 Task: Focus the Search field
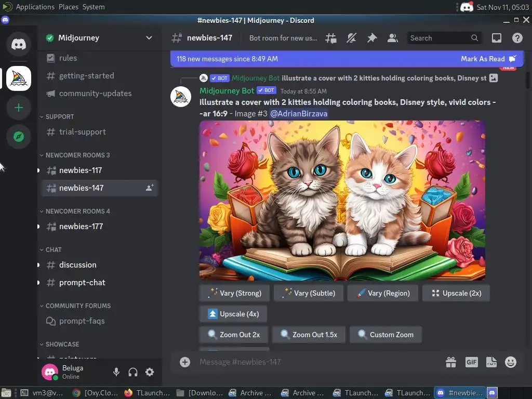pos(444,38)
